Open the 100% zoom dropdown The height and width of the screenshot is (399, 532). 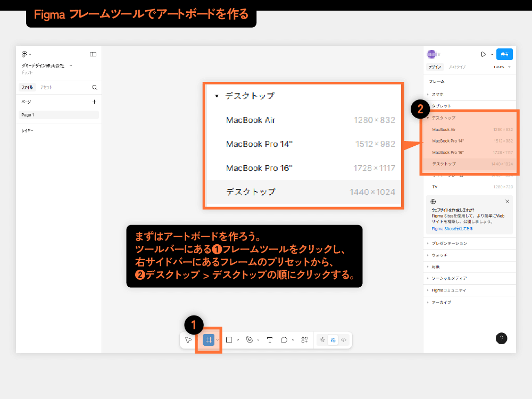[502, 67]
